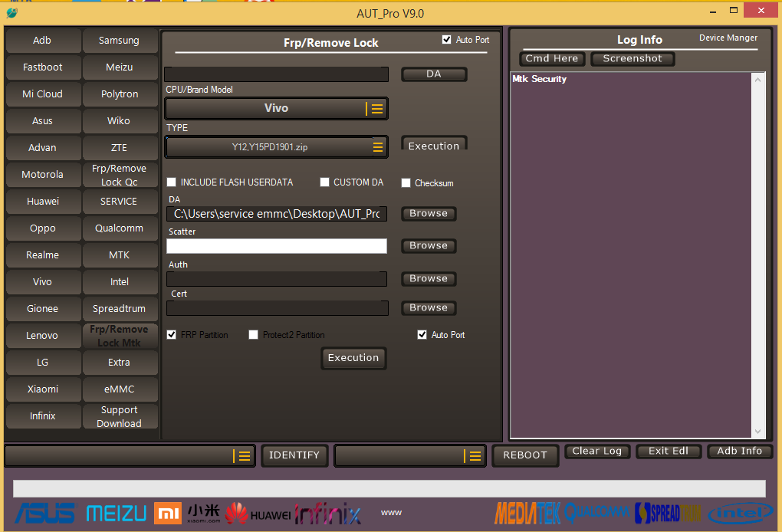The image size is (782, 532).
Task: Open the eMMC section
Action: pyautogui.click(x=119, y=389)
